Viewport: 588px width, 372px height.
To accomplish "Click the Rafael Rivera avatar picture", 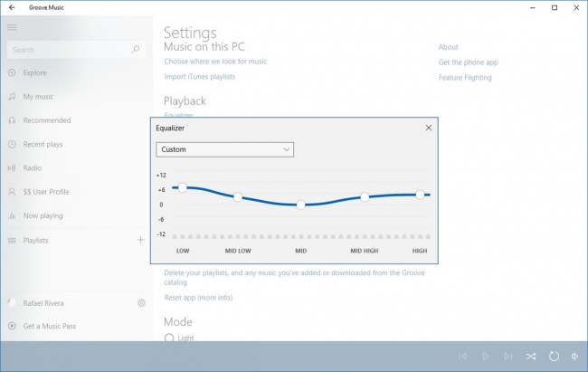I will click(12, 302).
